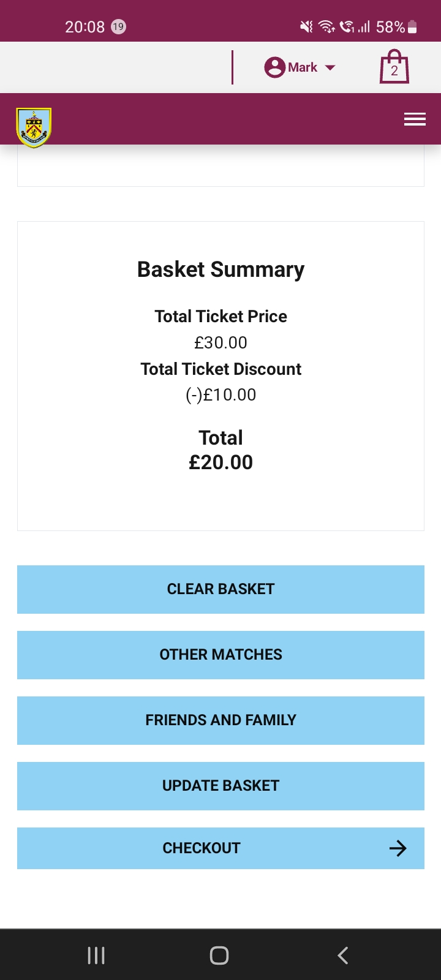Open Other Matches

pyautogui.click(x=221, y=655)
